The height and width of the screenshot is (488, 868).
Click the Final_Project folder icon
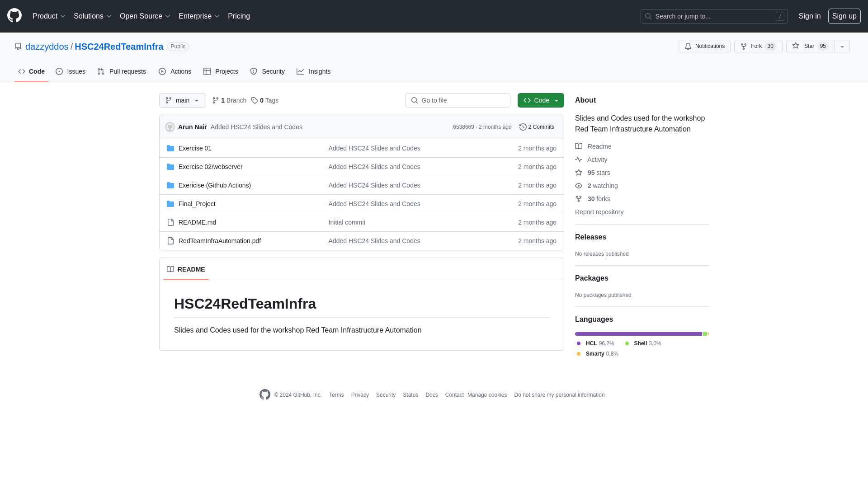coord(170,204)
